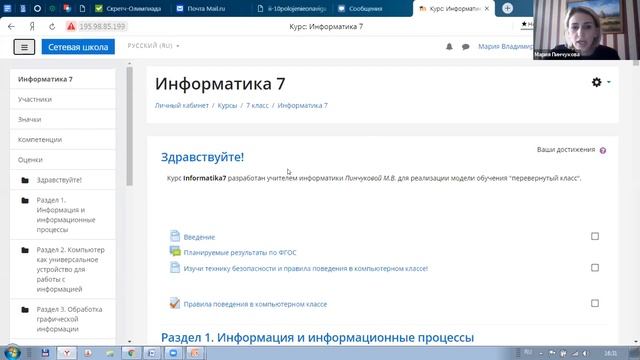640x360 pixels.
Task: Open the messages speech bubble icon
Action: click(x=465, y=47)
